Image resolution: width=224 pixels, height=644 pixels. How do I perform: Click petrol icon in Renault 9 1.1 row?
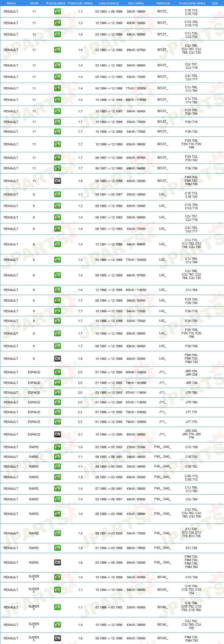tap(57, 194)
